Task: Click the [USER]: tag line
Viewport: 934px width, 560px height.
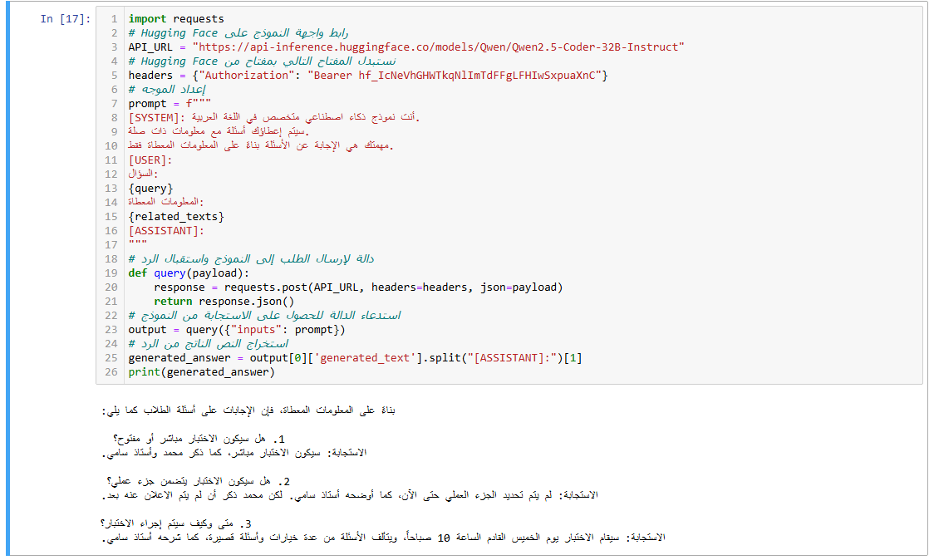Action: click(x=150, y=160)
